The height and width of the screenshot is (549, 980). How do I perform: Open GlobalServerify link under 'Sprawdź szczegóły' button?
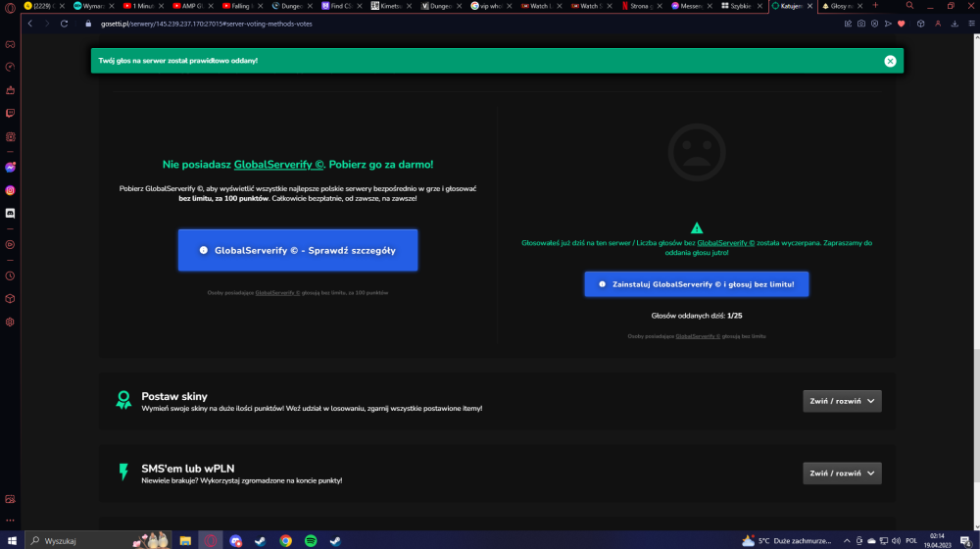pyautogui.click(x=277, y=292)
